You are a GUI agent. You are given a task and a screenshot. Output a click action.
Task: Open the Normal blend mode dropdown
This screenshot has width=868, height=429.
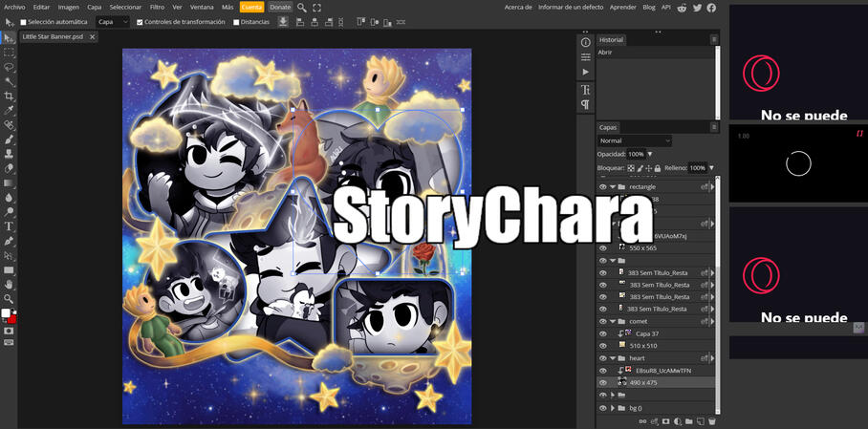[x=635, y=140]
